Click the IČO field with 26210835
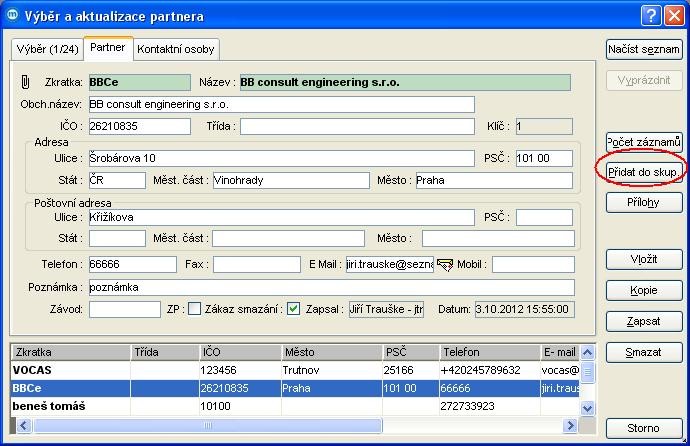Viewport: 690px width, 446px height. click(140, 126)
